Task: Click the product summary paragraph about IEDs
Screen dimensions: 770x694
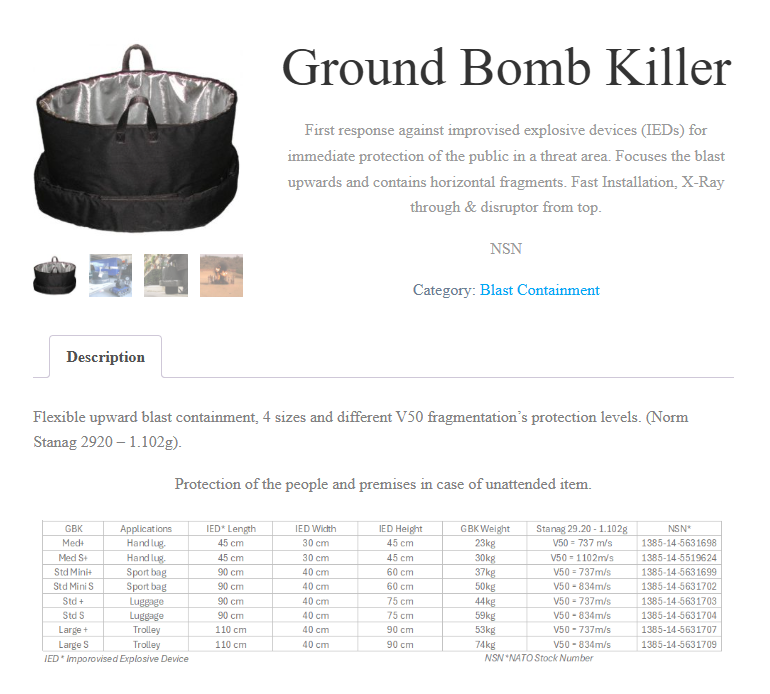Action: 506,169
